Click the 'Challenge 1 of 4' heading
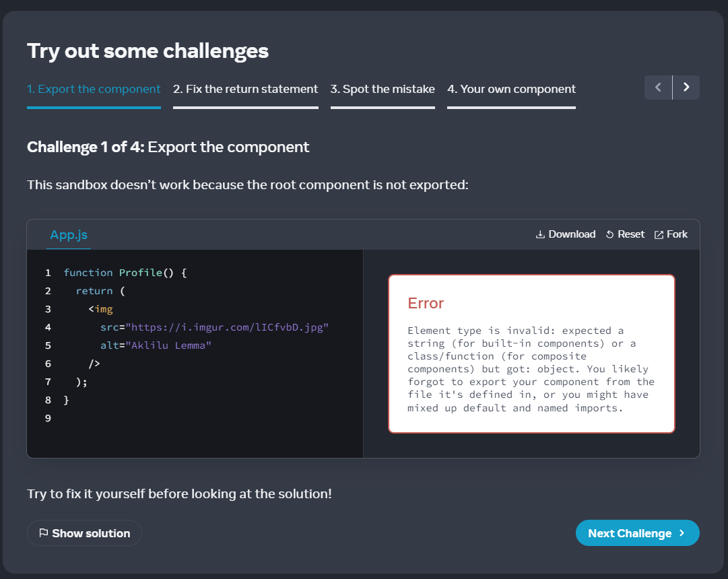Image resolution: width=728 pixels, height=579 pixels. (168, 147)
